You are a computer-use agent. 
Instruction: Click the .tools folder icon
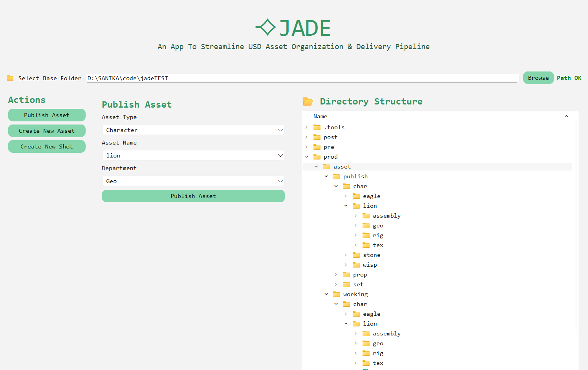tap(317, 127)
